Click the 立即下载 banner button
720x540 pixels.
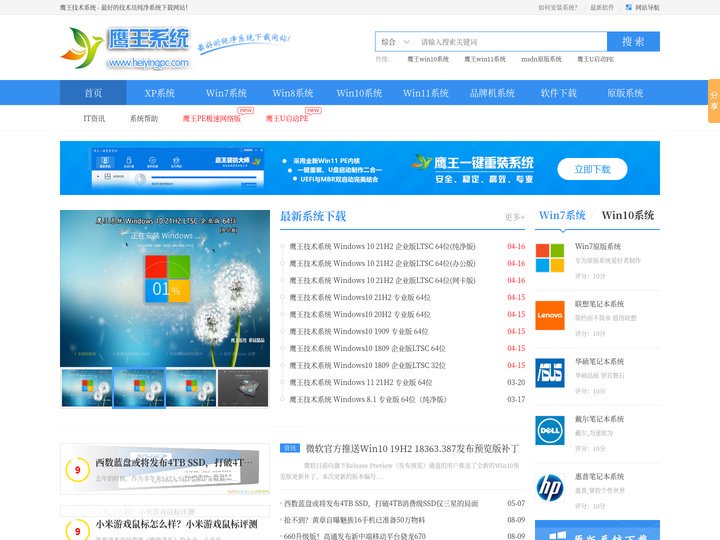point(592,169)
